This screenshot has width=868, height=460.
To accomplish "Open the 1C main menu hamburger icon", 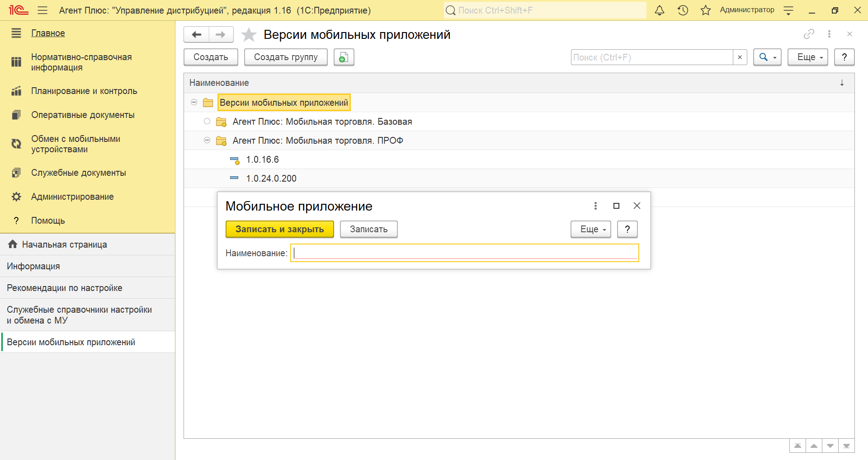I will [x=42, y=10].
